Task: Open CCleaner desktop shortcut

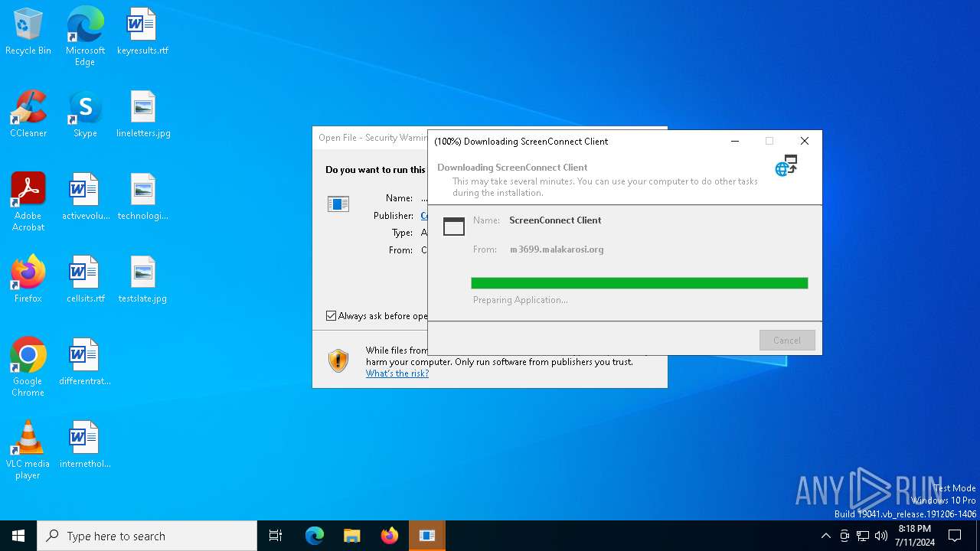Action: pyautogui.click(x=28, y=115)
